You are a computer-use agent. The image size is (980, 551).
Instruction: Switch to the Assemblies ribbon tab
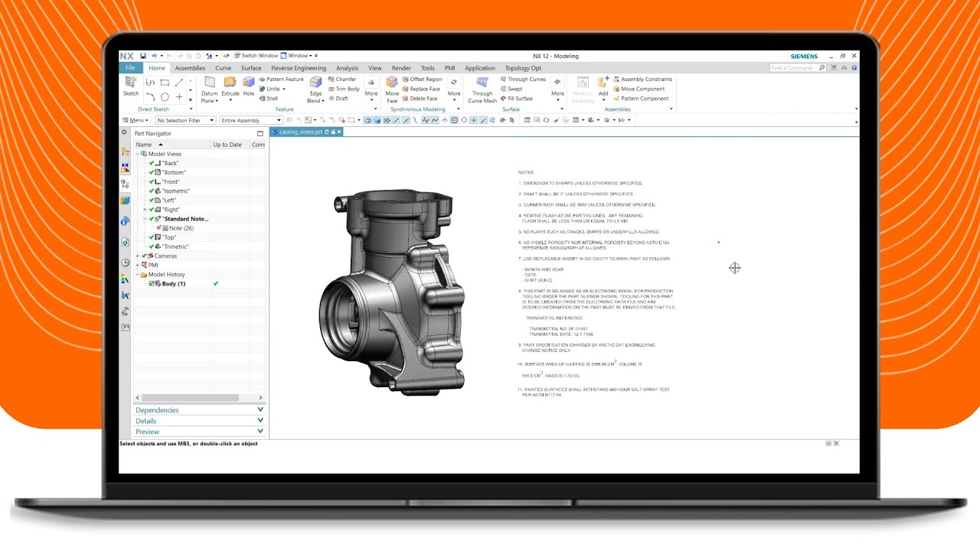(190, 68)
